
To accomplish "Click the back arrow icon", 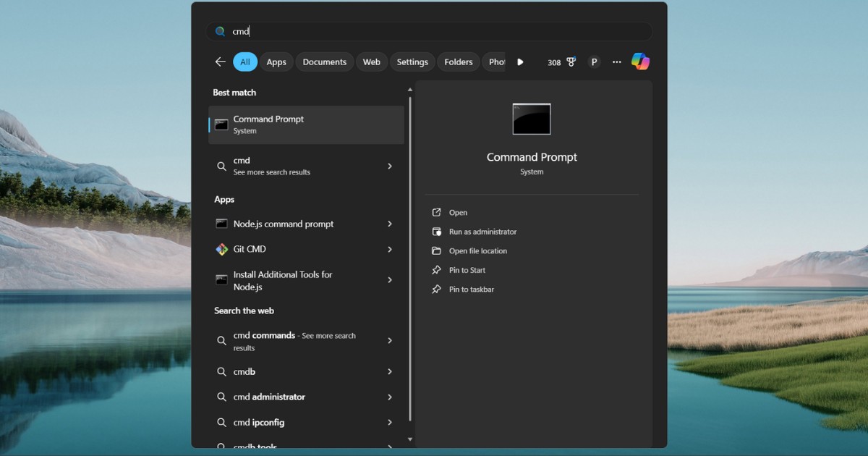I will coord(220,62).
